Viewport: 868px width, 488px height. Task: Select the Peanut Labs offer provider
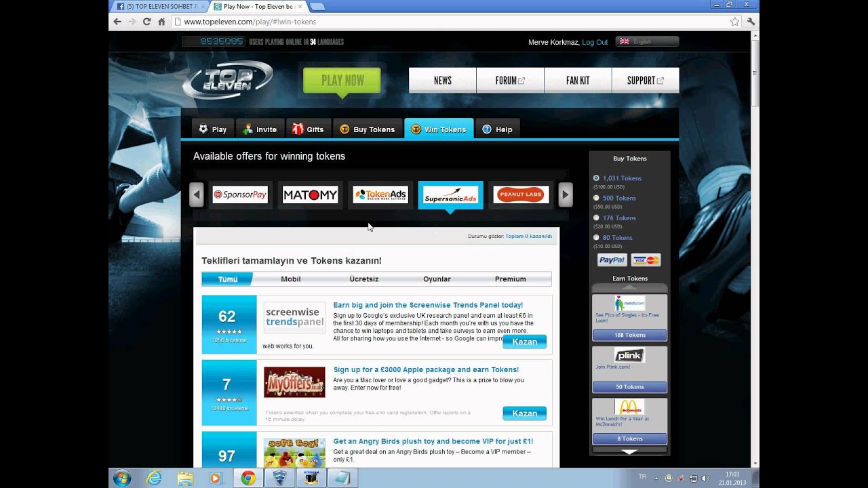tap(521, 195)
